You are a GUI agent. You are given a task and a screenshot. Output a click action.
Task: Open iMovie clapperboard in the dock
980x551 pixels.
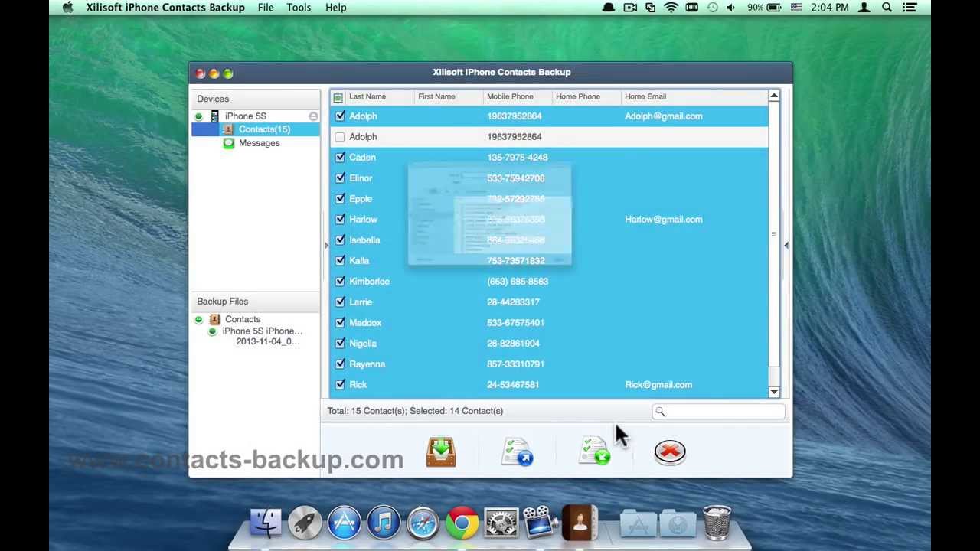(541, 523)
